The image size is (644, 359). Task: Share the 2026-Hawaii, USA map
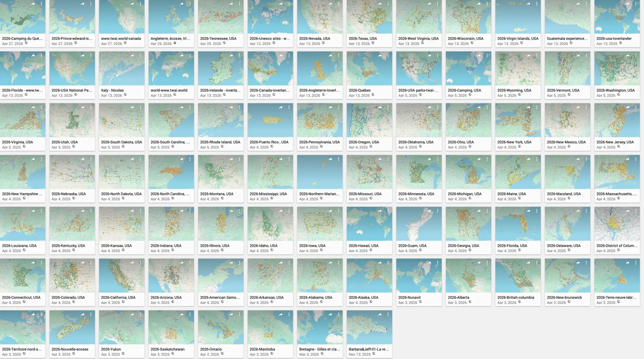(x=380, y=211)
